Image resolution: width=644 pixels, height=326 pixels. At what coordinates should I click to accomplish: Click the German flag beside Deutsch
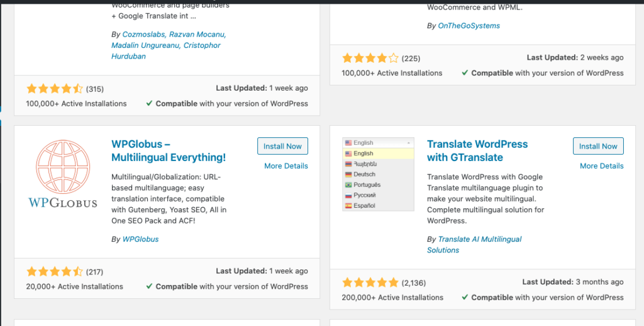point(348,174)
